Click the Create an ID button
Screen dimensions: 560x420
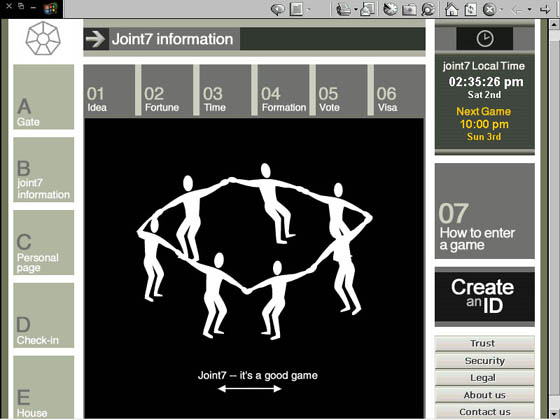(485, 296)
